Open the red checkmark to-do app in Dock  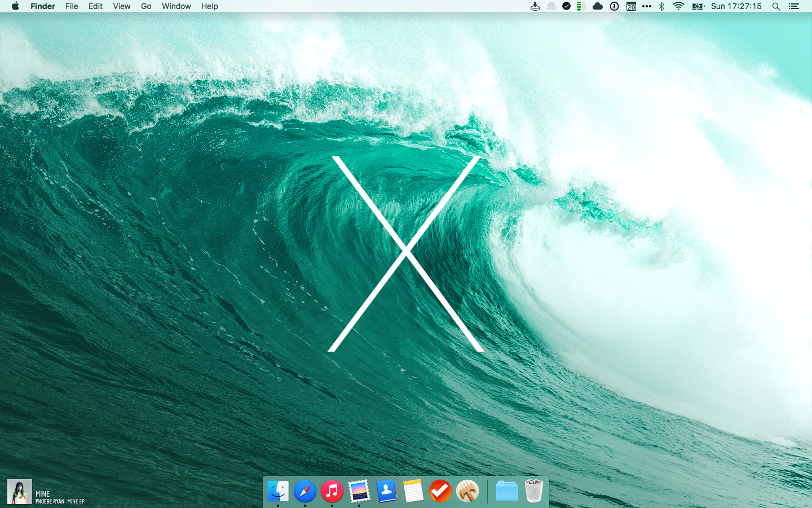440,491
